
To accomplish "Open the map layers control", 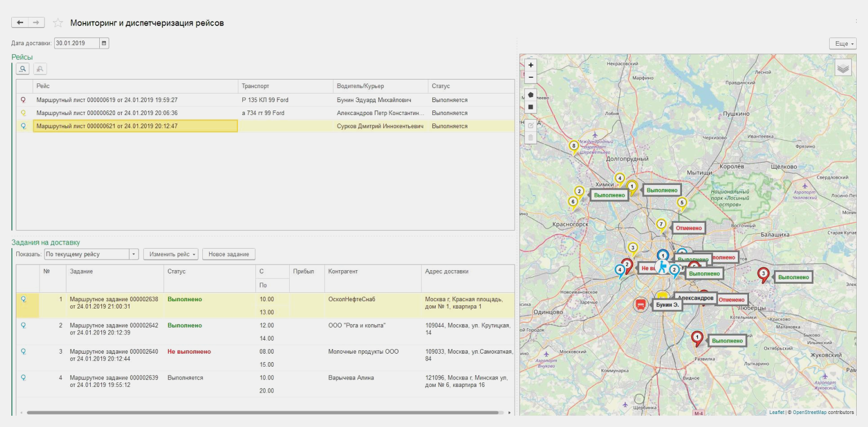I will click(843, 68).
